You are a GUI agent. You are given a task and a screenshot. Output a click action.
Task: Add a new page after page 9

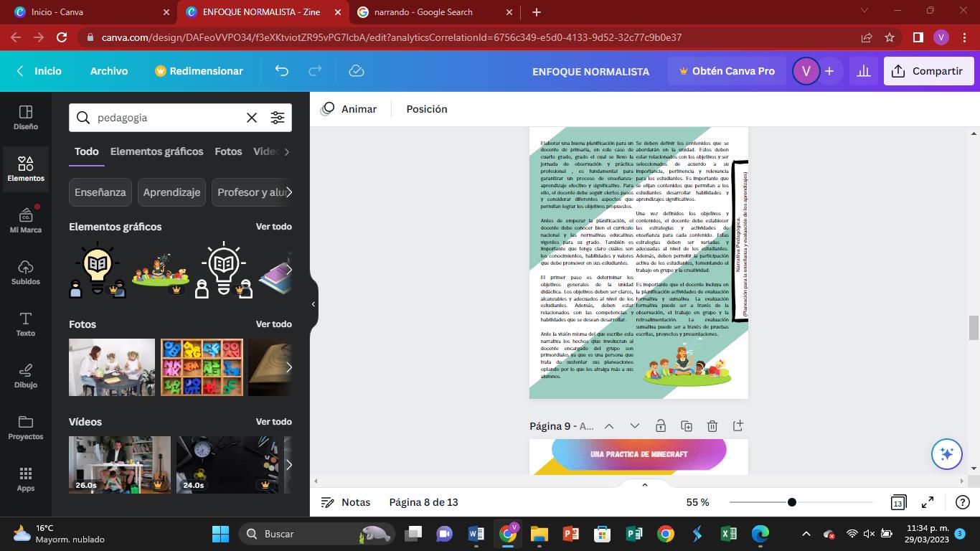click(738, 426)
